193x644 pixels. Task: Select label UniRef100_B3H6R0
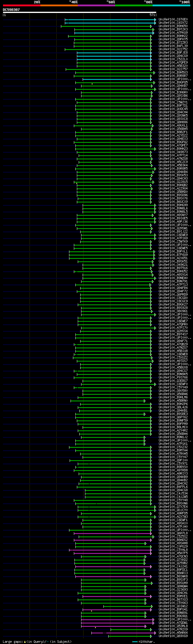coord(173,93)
